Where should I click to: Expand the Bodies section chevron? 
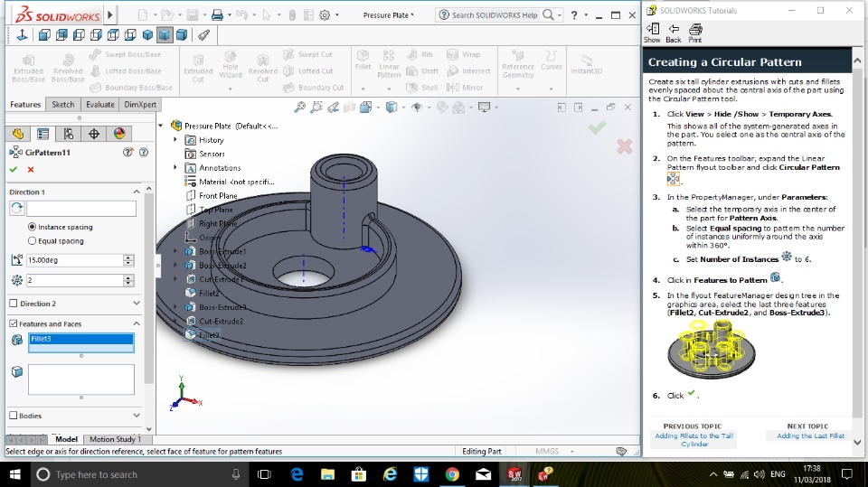pos(137,415)
